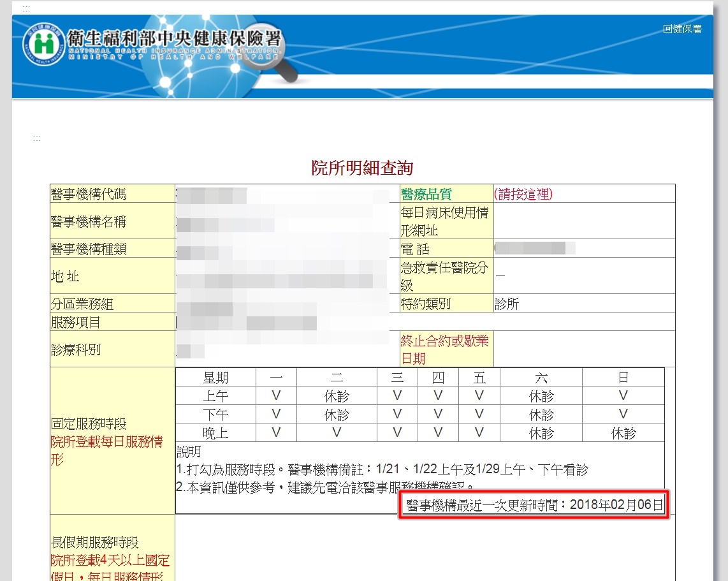
Task: Click the 終止合約或歇業日期 red label
Action: (444, 349)
